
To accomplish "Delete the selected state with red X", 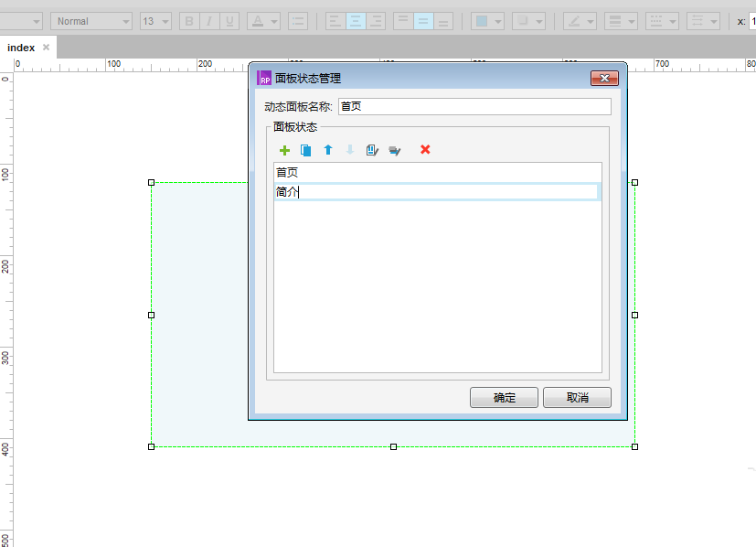I will tap(425, 149).
